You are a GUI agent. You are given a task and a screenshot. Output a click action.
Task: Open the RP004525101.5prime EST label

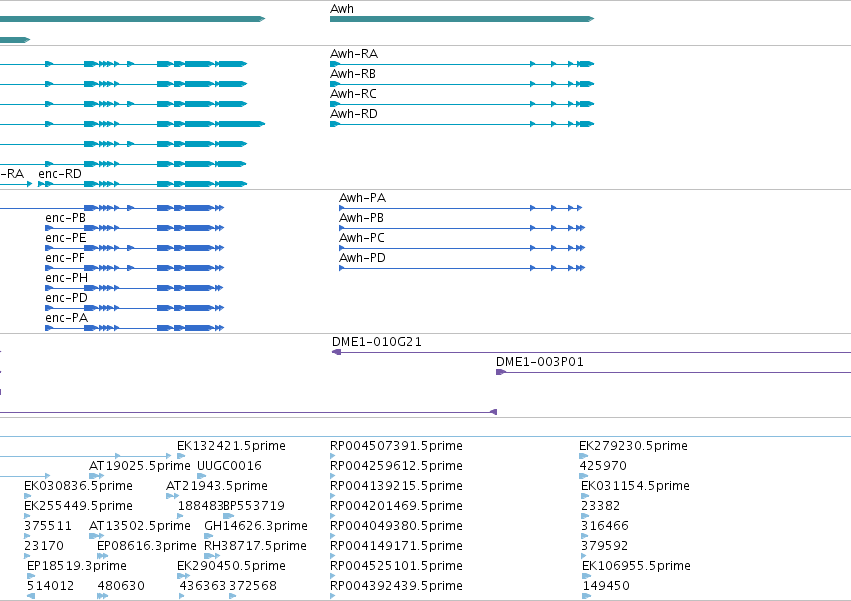pyautogui.click(x=396, y=566)
